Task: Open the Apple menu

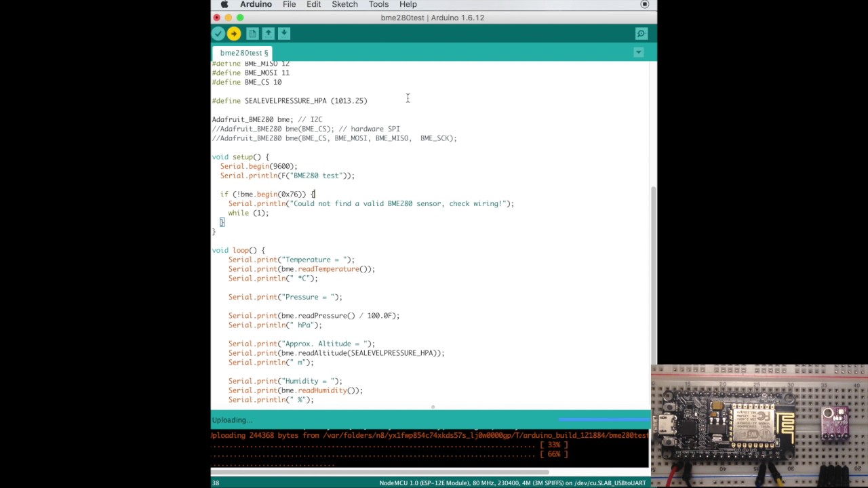Action: click(x=224, y=5)
